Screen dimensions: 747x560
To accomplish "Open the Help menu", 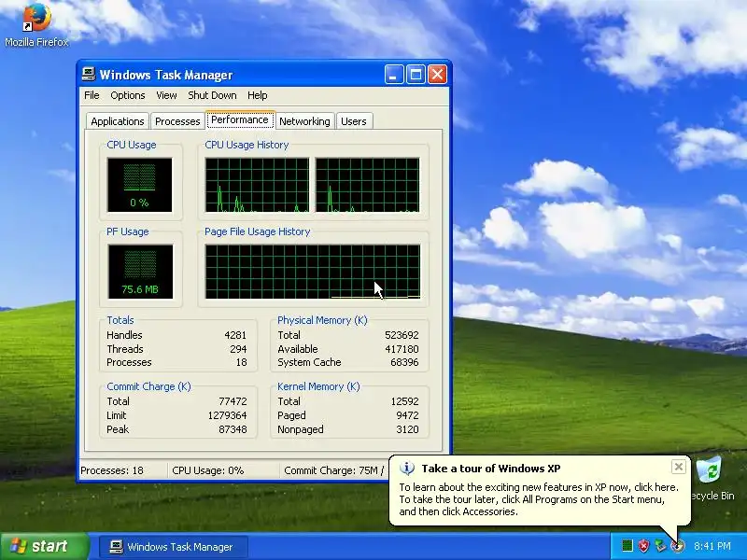I will pyautogui.click(x=258, y=95).
